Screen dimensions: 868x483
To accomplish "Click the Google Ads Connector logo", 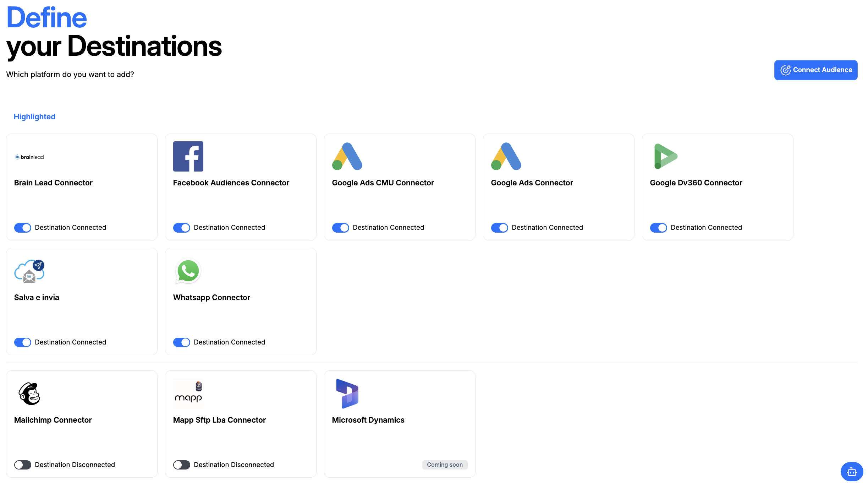I will [x=506, y=156].
